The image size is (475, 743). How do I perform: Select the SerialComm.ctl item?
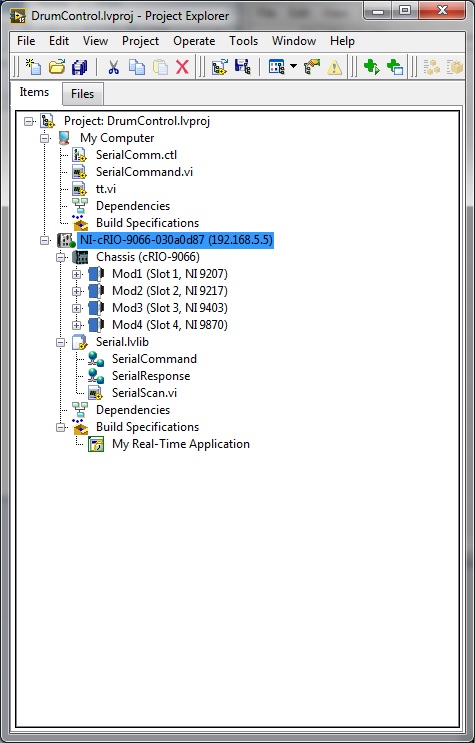[x=137, y=155]
